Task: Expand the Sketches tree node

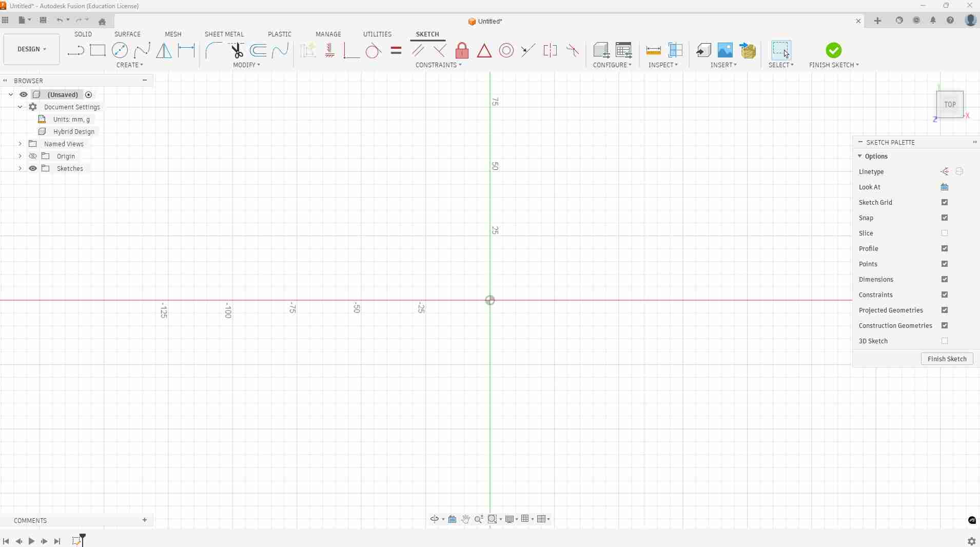Action: pyautogui.click(x=20, y=169)
